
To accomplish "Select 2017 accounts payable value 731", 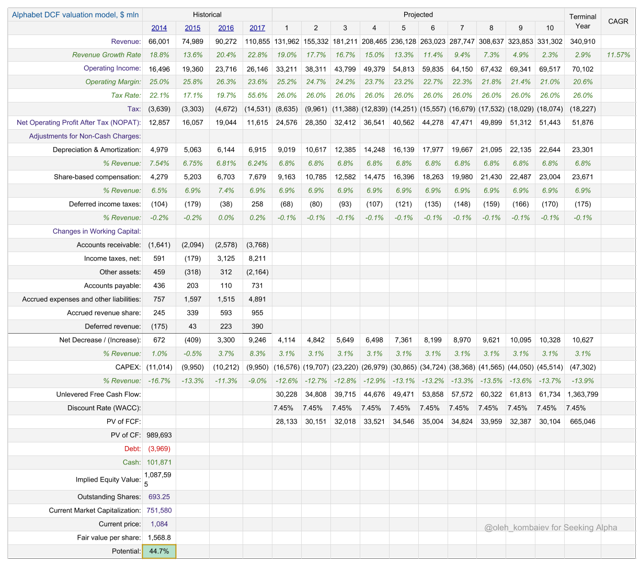I will pos(257,285).
